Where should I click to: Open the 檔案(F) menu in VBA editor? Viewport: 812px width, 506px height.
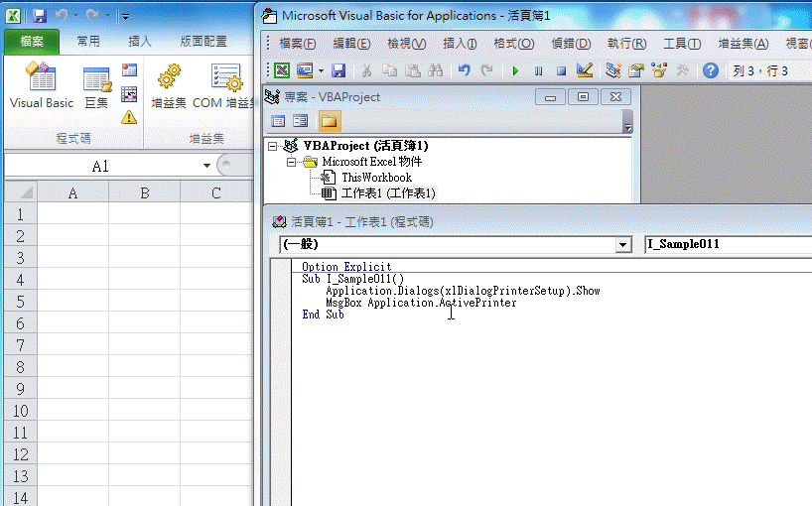(297, 44)
